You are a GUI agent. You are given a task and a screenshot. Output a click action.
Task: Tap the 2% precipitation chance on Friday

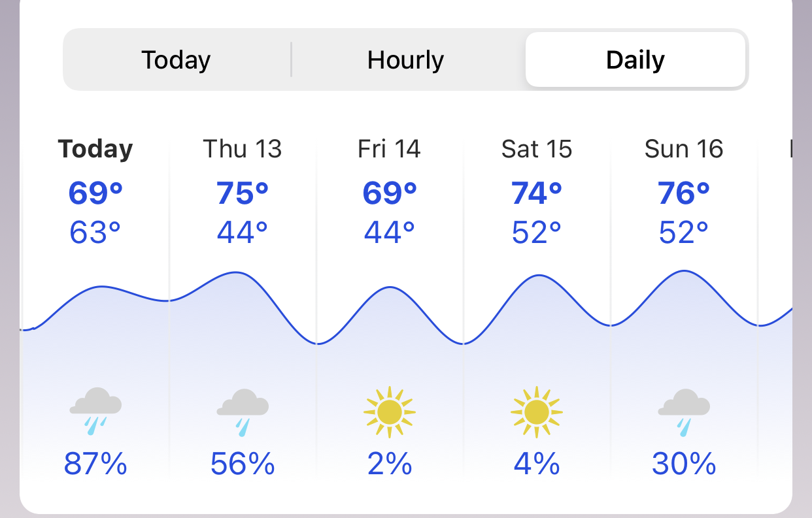point(390,464)
